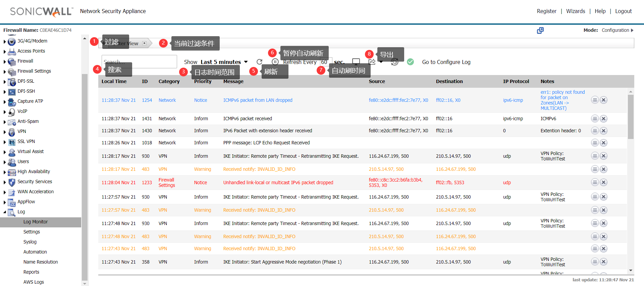Click the export log icon
Image resolution: width=644 pixels, height=286 pixels.
(x=372, y=62)
